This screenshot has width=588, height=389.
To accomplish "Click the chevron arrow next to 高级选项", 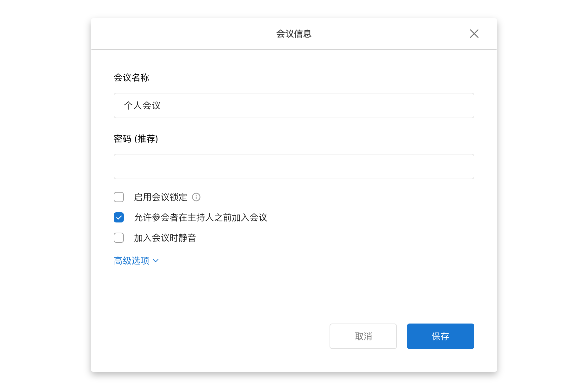I will pos(156,261).
